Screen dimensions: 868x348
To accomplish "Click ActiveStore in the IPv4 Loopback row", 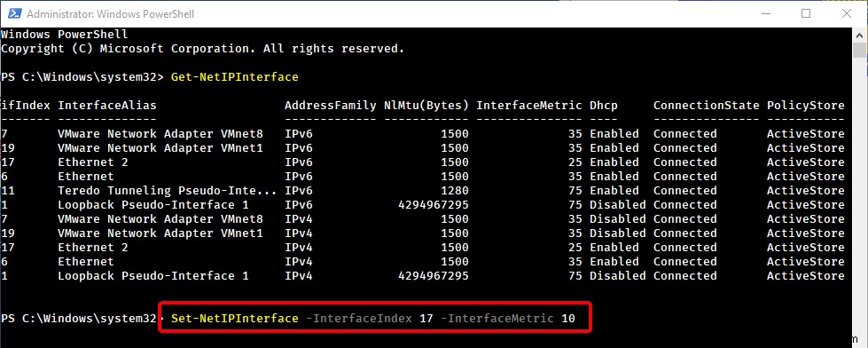I will (805, 276).
